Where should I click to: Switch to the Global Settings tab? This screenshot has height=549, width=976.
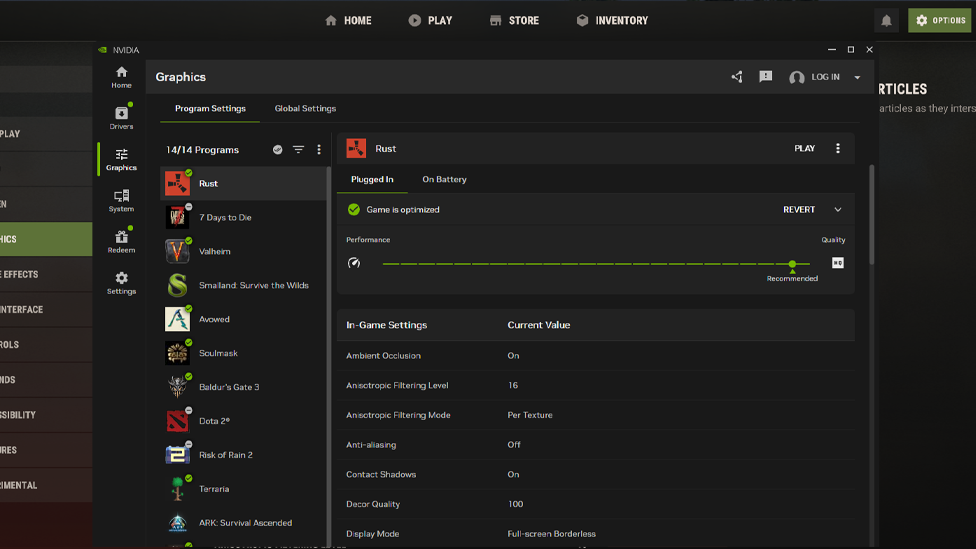(305, 108)
